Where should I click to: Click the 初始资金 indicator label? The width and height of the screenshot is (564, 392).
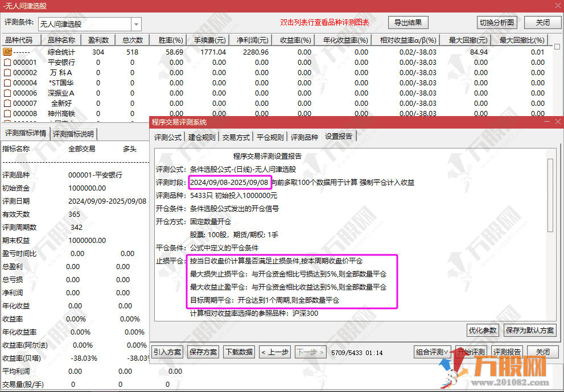click(x=16, y=188)
